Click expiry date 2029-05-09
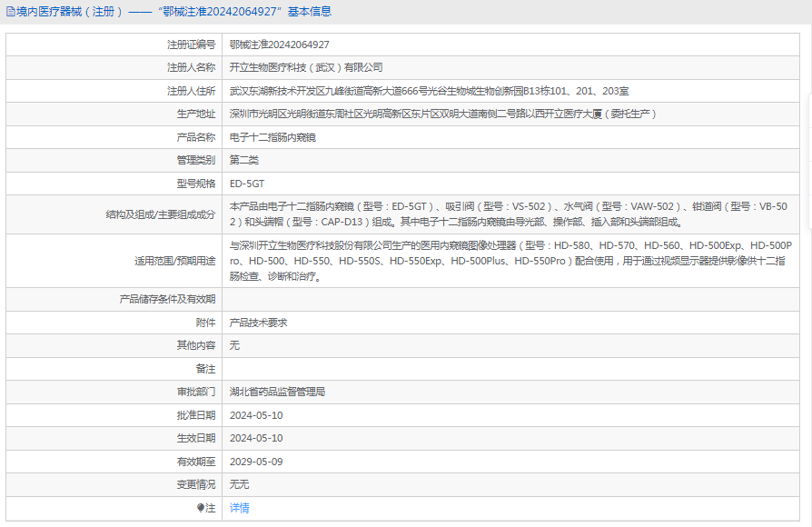Viewport: 812px width, 527px height. 256,462
